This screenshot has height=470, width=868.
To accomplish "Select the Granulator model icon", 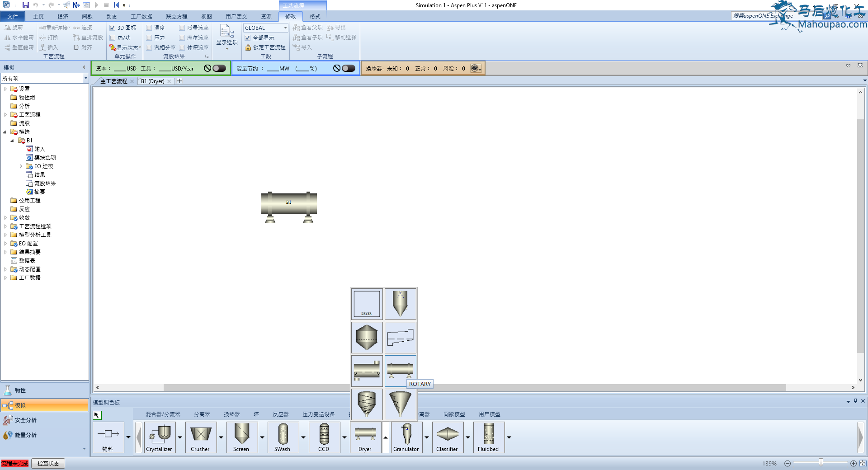I will (406, 437).
